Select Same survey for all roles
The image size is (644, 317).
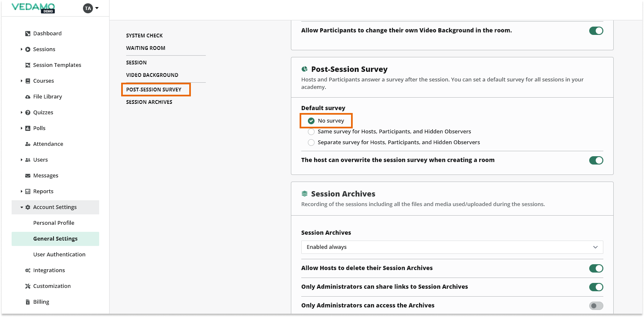[311, 132]
